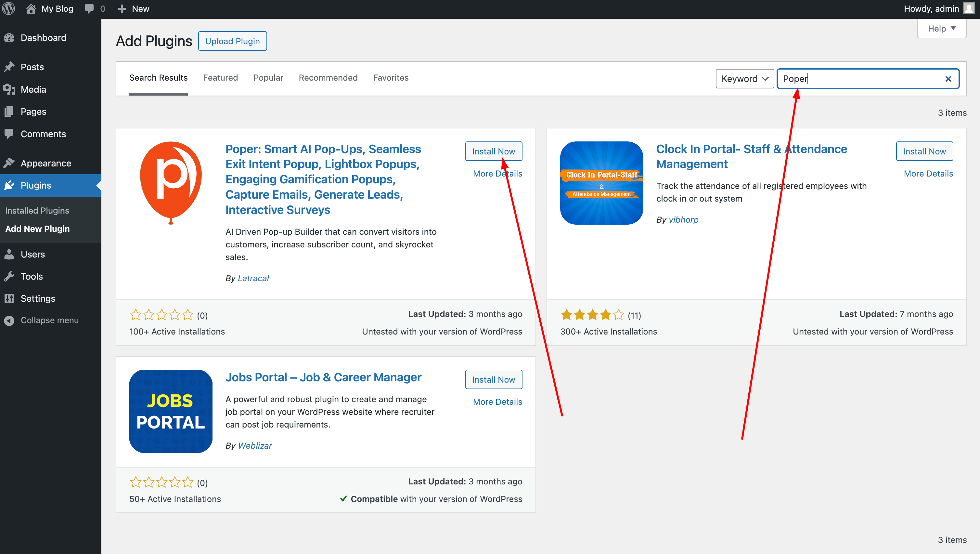Click the Plugins plug icon
The image size is (980, 554).
(9, 185)
